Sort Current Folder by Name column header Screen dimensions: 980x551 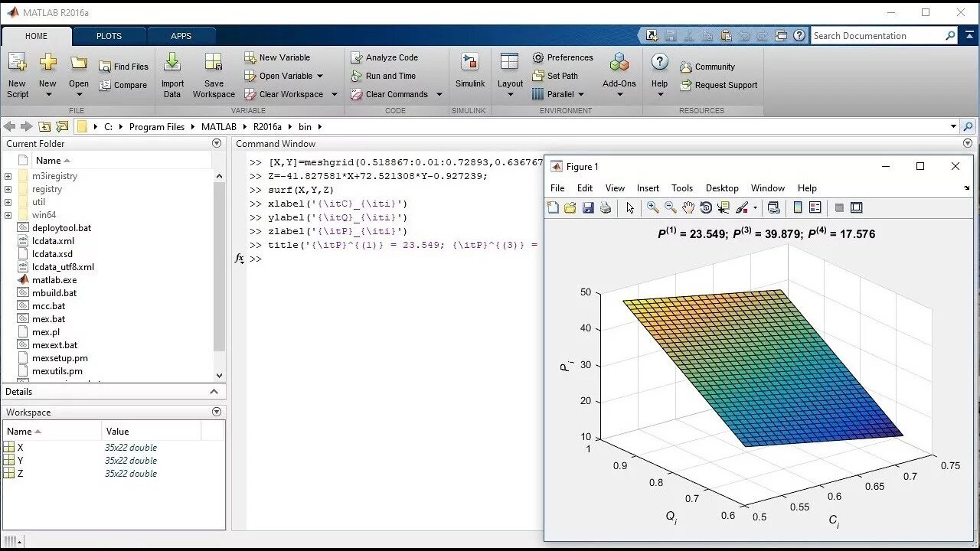click(x=53, y=161)
